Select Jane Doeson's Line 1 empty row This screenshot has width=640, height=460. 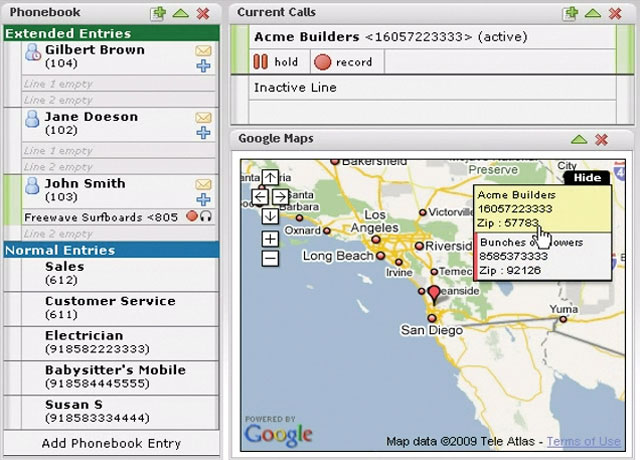119,151
